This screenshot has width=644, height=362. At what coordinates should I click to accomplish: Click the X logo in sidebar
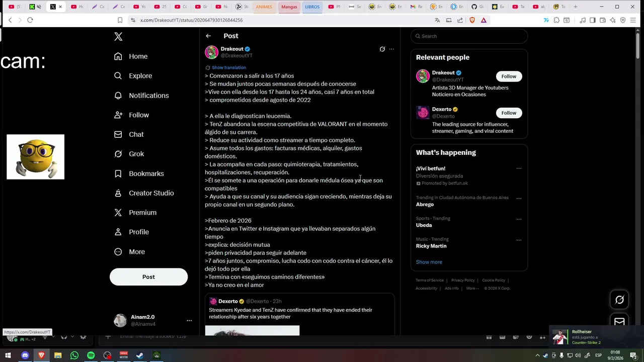tap(118, 37)
